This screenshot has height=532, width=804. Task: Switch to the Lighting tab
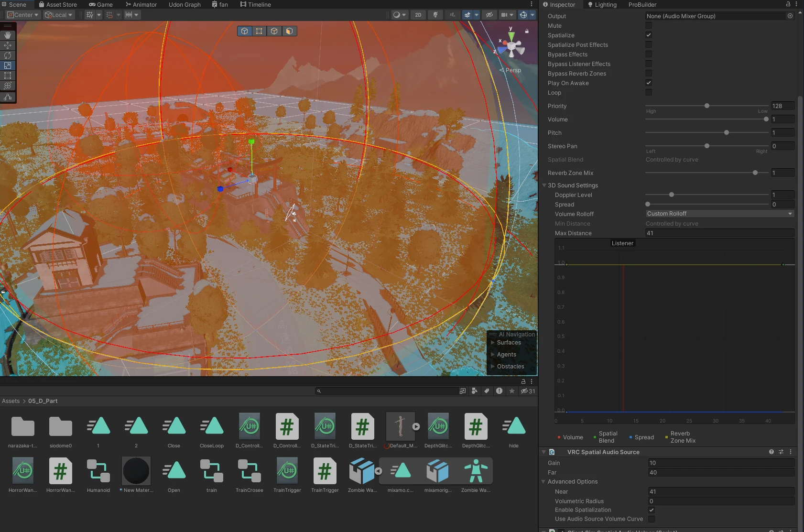(x=602, y=4)
